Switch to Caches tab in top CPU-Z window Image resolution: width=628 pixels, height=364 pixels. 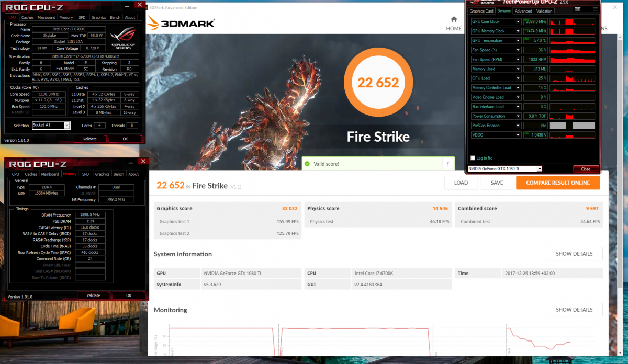(28, 17)
